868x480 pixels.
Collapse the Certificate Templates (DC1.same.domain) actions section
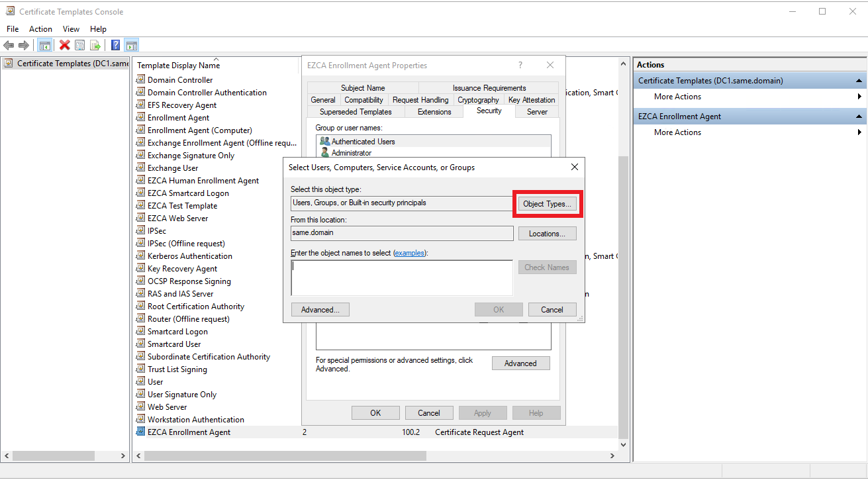coord(860,81)
